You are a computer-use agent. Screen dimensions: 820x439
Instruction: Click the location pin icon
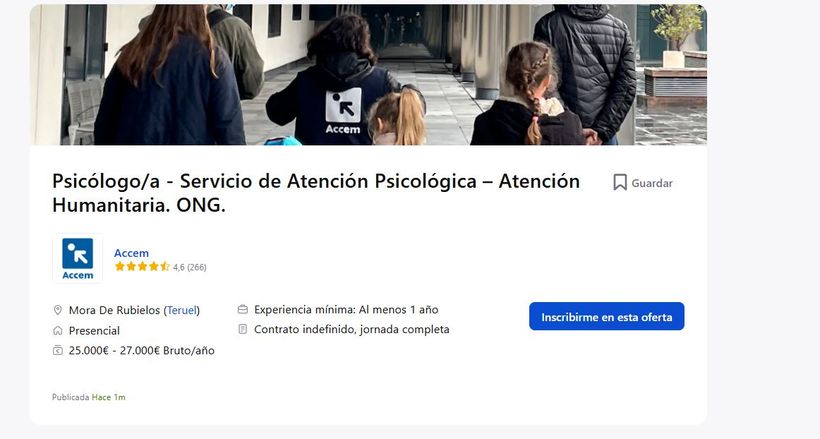point(58,310)
